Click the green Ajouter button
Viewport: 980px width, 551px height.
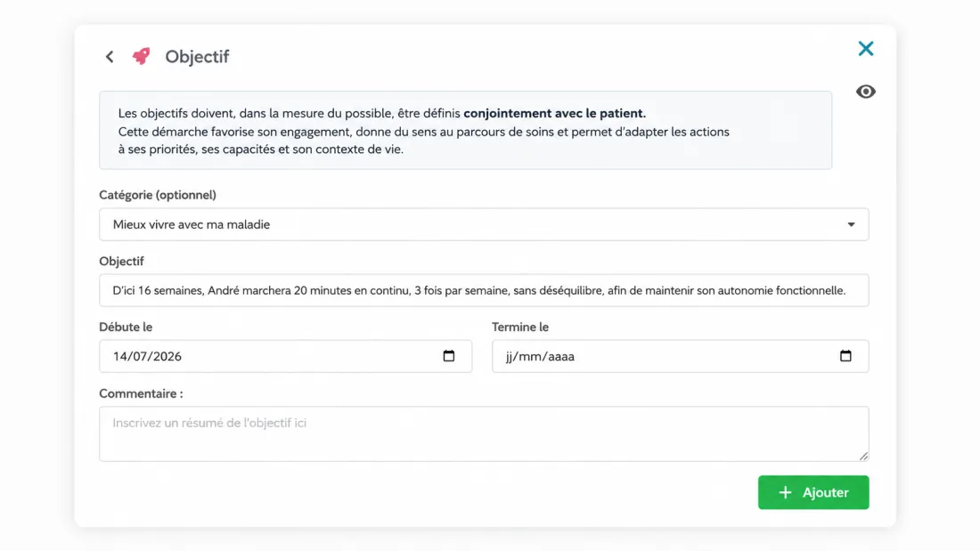[x=813, y=492]
